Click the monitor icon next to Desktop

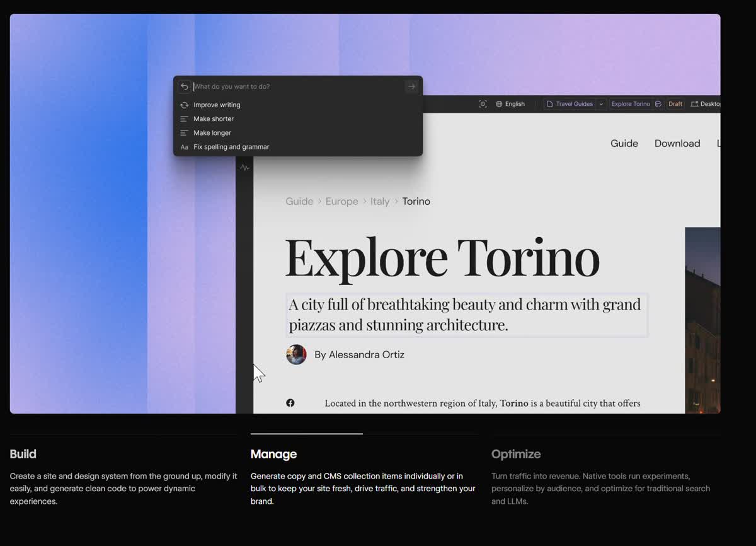[695, 104]
